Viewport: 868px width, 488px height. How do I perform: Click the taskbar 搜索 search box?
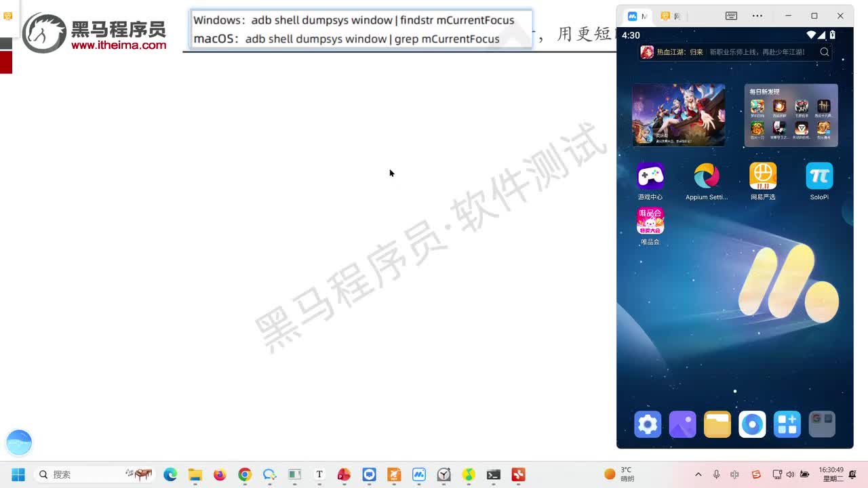95,474
